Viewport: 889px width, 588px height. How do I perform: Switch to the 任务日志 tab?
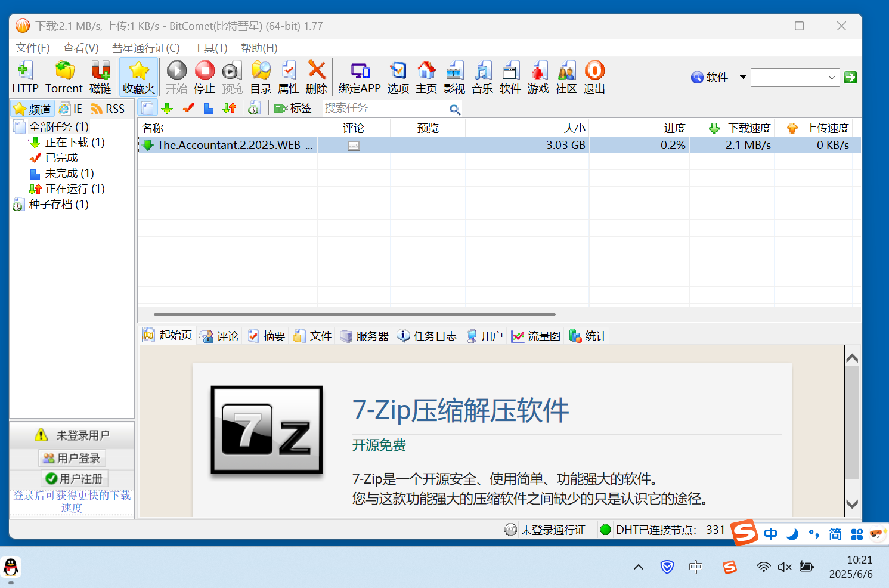coord(427,336)
